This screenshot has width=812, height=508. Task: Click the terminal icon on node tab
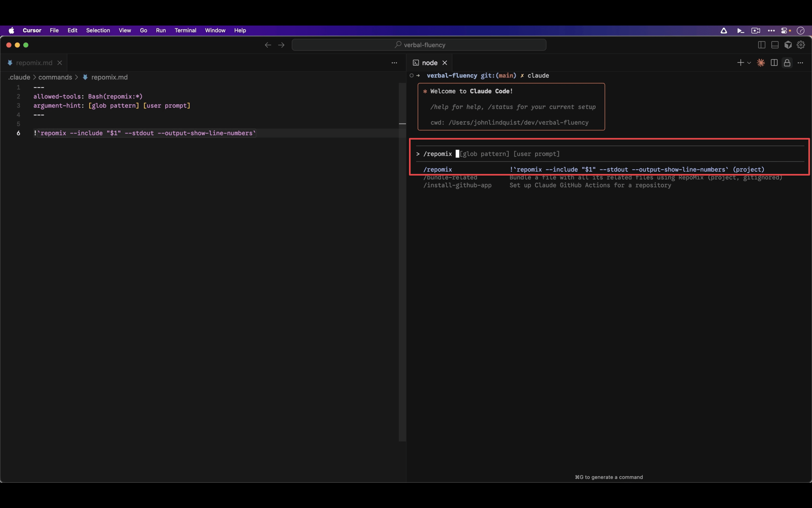pos(416,63)
